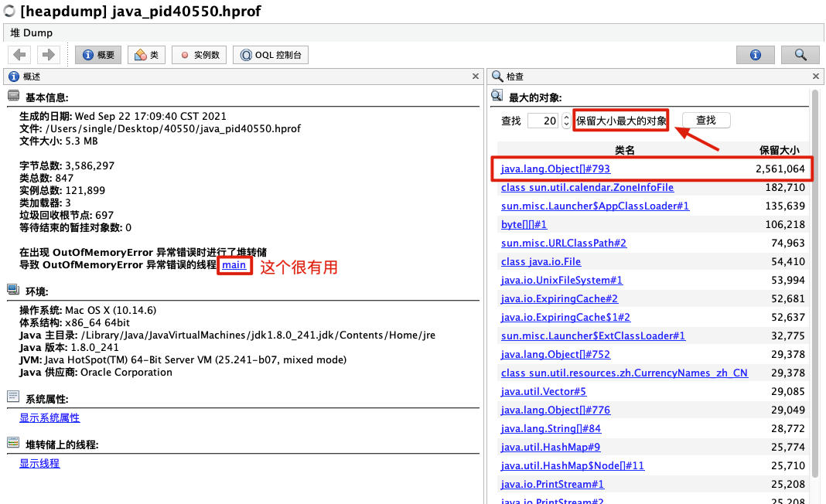Click the forward navigation arrow
The width and height of the screenshot is (826, 504).
pyautogui.click(x=49, y=54)
